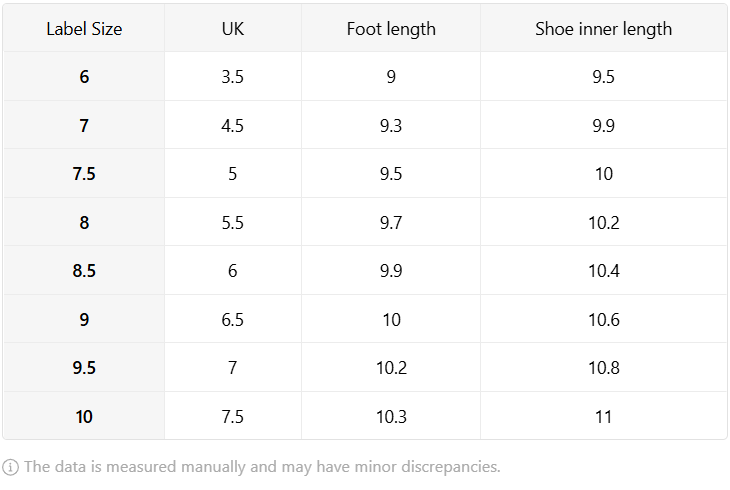Click foot length 9.7 cell
Image resolution: width=730 pixels, height=490 pixels.
(x=391, y=222)
